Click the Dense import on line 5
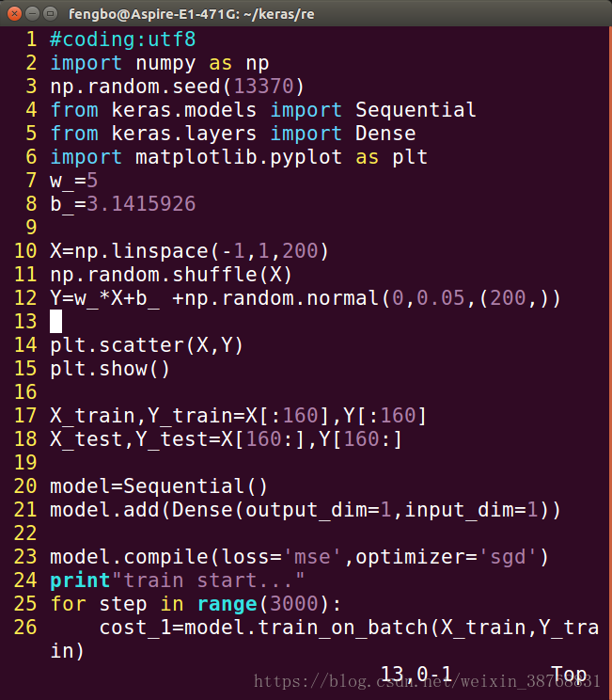The width and height of the screenshot is (612, 700). [385, 134]
